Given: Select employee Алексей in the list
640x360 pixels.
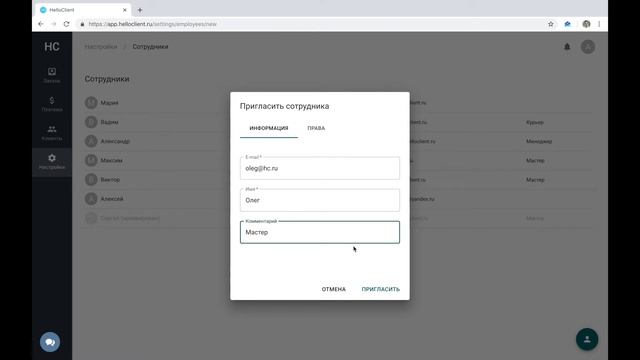Looking at the screenshot, I should click(112, 199).
